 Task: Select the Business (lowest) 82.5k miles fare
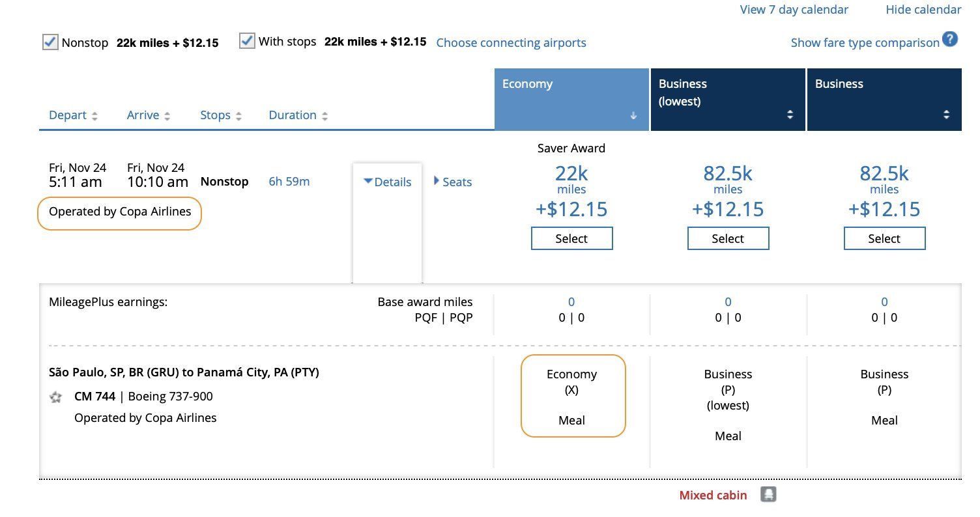point(728,238)
